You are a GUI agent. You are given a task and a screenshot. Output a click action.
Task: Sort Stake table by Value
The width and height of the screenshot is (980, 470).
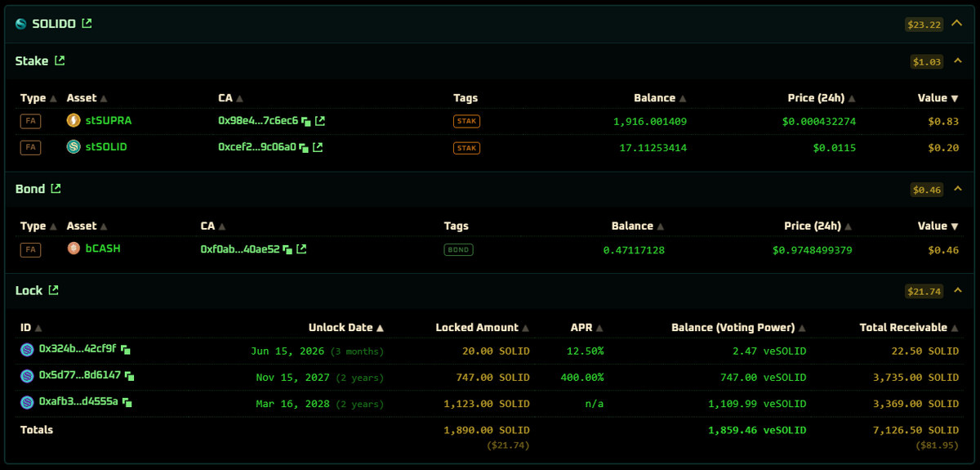[x=938, y=98]
